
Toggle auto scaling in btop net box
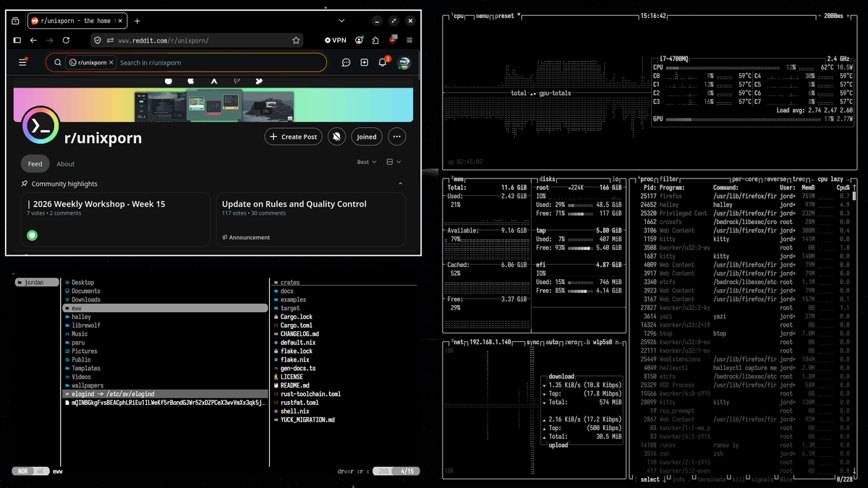pyautogui.click(x=550, y=341)
